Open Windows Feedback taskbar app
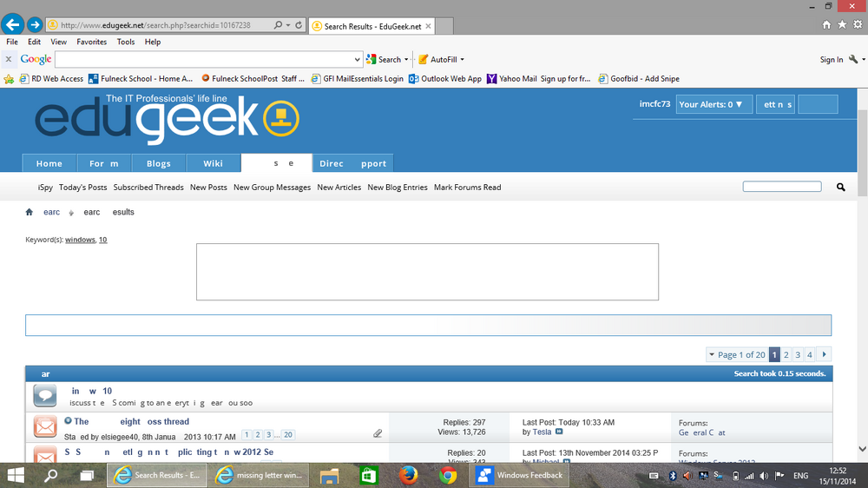 pos(519,475)
